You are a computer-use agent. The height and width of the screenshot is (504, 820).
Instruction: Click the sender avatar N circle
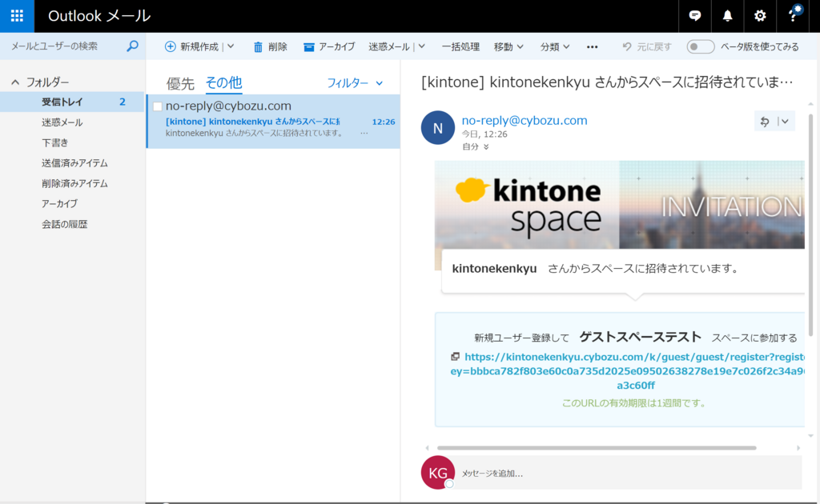coord(438,127)
